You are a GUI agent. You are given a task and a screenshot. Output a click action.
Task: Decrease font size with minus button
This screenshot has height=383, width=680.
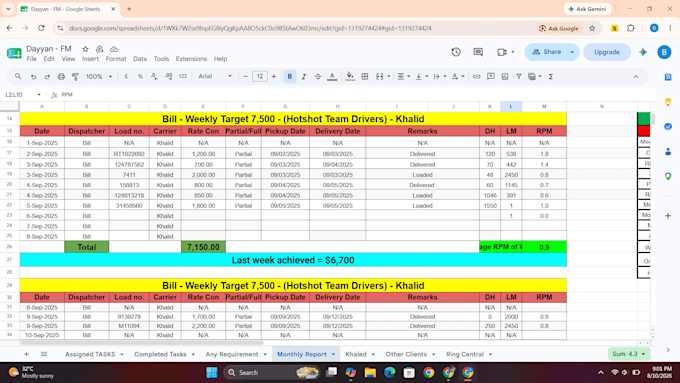point(245,76)
